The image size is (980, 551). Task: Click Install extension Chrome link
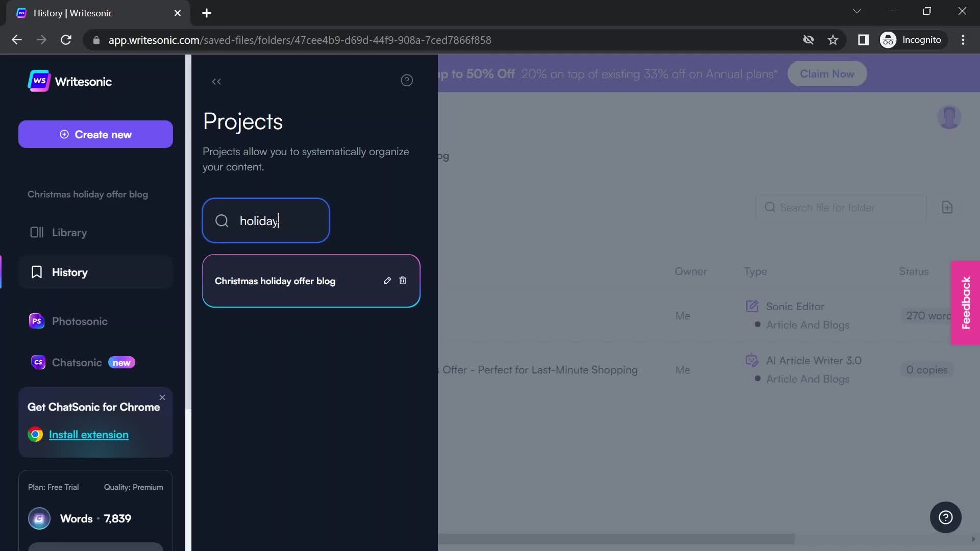[88, 434]
